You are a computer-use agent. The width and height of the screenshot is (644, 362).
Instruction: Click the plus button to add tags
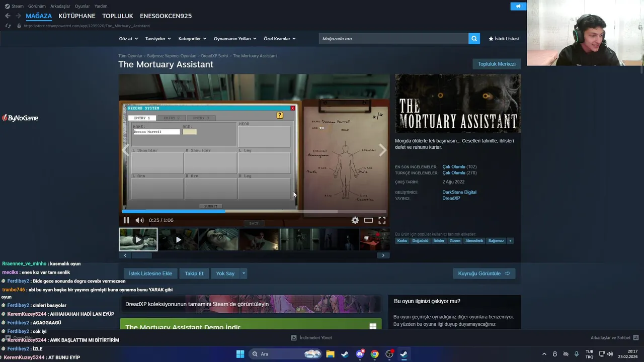[510, 241]
